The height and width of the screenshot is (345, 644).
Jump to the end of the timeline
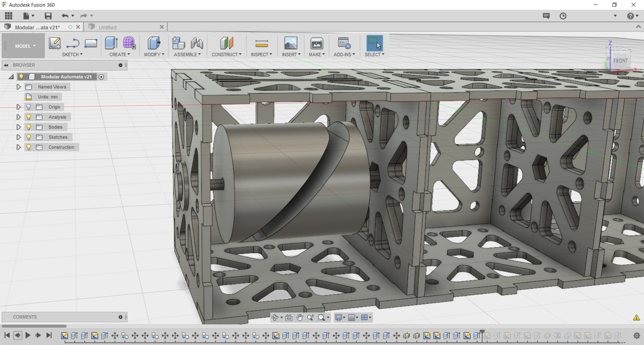point(49,335)
